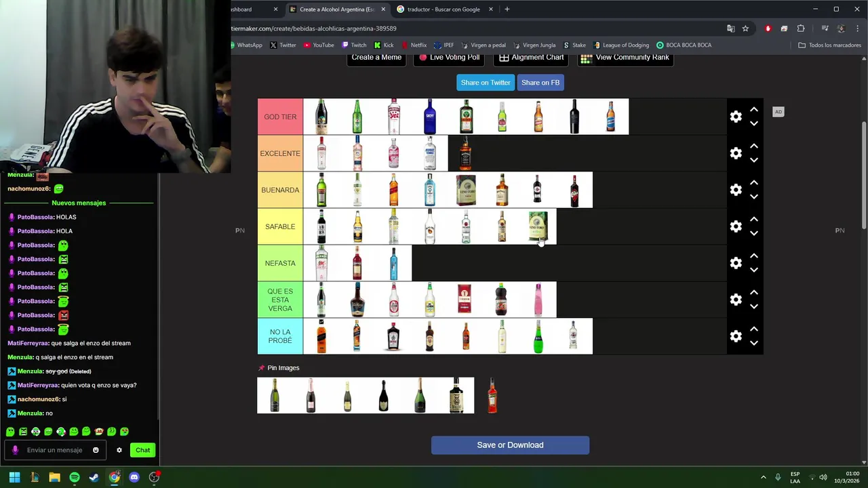Move GOD TIER row down with arrow
Viewport: 868px width, 488px height.
click(754, 124)
